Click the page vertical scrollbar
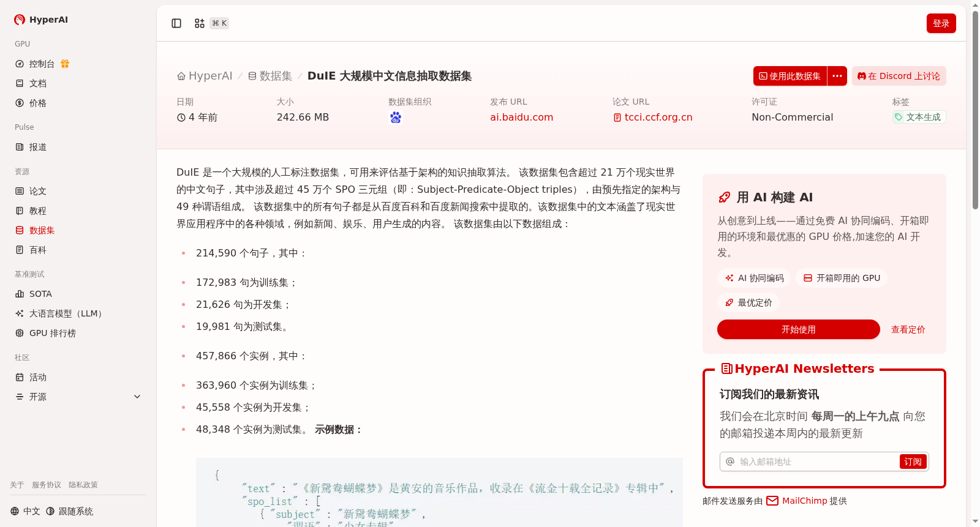980x527 pixels. 975,109
